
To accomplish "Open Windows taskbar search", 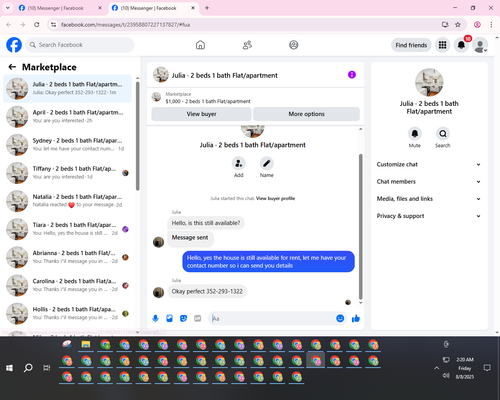I will 28,368.
